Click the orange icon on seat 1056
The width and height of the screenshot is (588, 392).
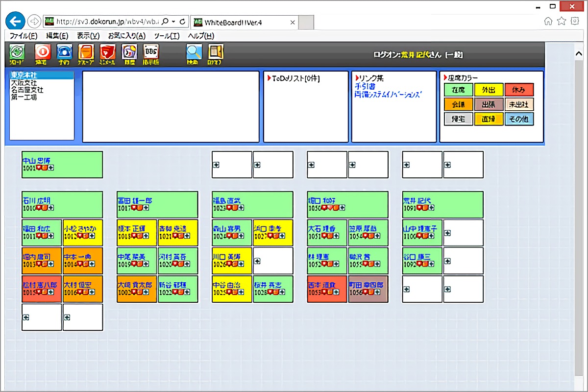pos(371,292)
